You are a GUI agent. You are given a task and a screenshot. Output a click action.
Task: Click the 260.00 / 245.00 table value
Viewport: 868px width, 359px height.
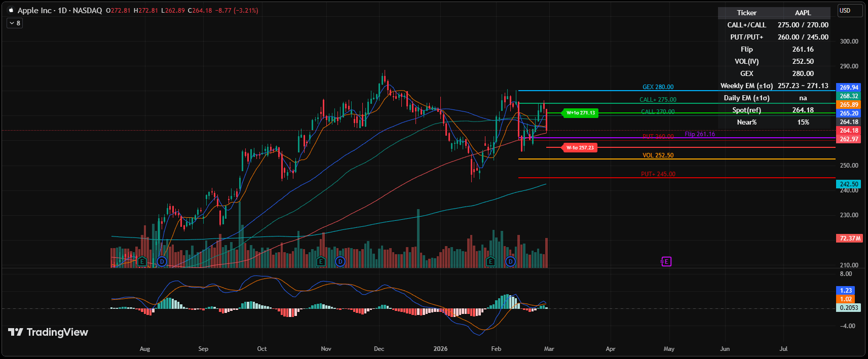point(803,37)
